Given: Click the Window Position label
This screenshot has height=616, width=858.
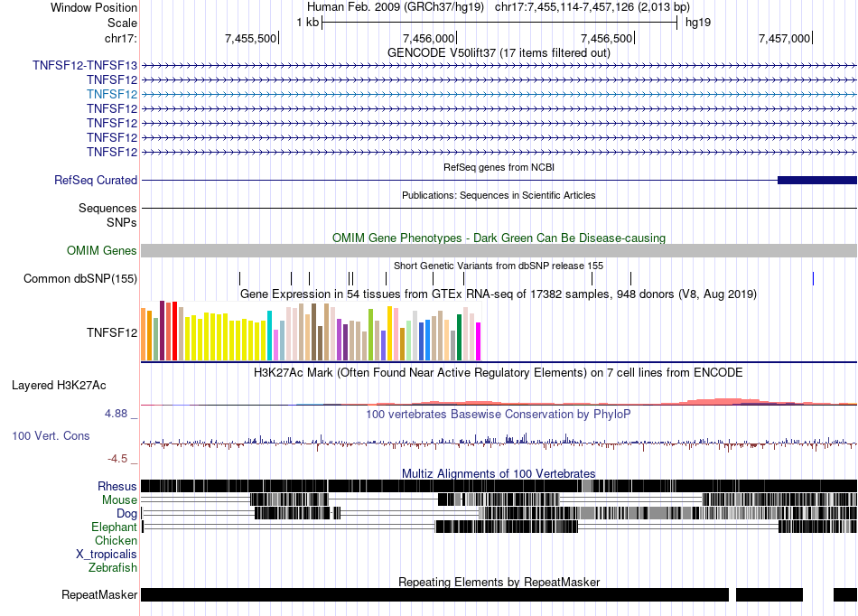Looking at the screenshot, I should pyautogui.click(x=94, y=7).
